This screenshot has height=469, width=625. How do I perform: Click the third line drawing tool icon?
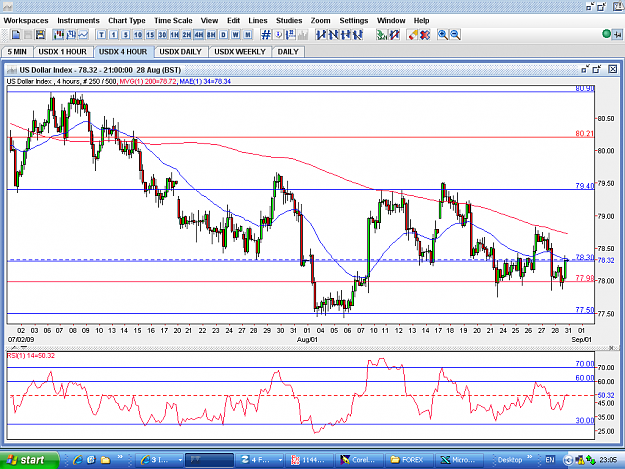346,35
